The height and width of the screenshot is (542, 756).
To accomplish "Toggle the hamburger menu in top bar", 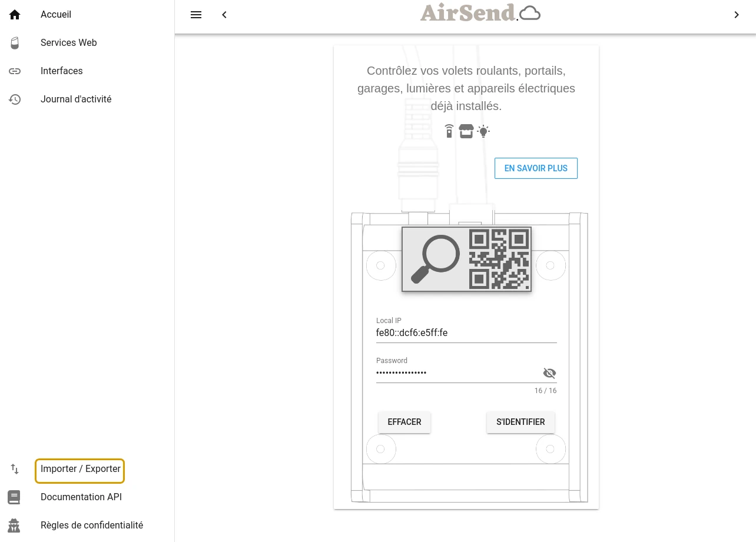I will [x=196, y=15].
